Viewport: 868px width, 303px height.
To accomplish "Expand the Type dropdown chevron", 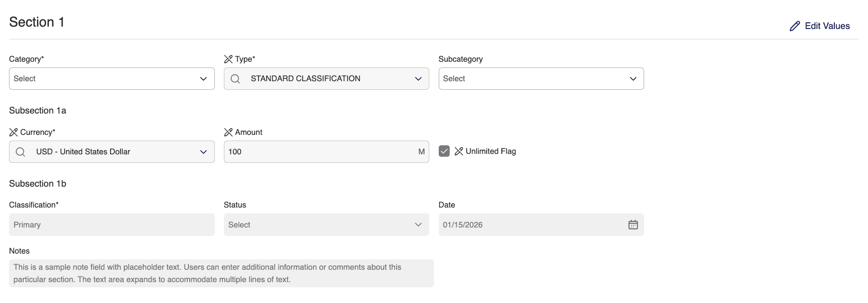I will tap(418, 79).
